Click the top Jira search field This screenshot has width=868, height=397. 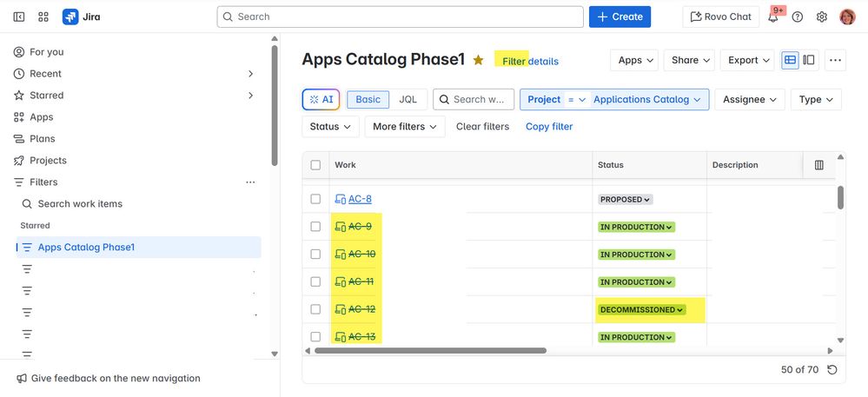coord(400,17)
